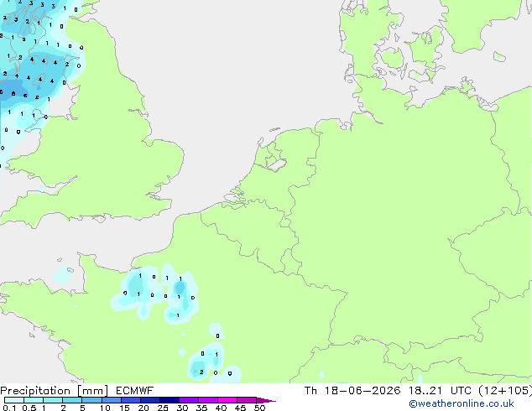Click the "18..21 UTC" time range text
The image size is (532, 411).
pos(441,391)
